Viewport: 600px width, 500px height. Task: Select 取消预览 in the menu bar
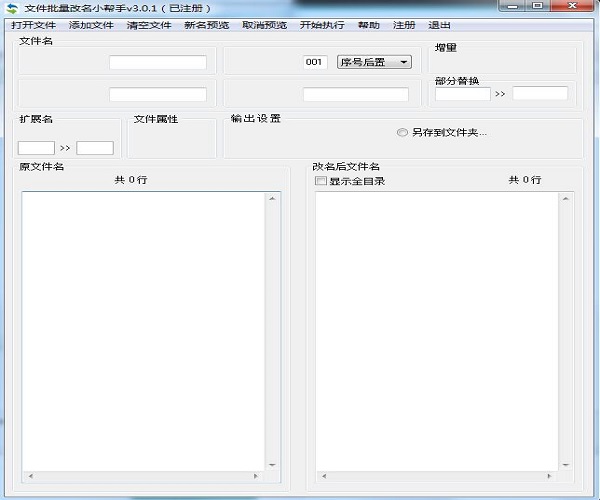[264, 25]
